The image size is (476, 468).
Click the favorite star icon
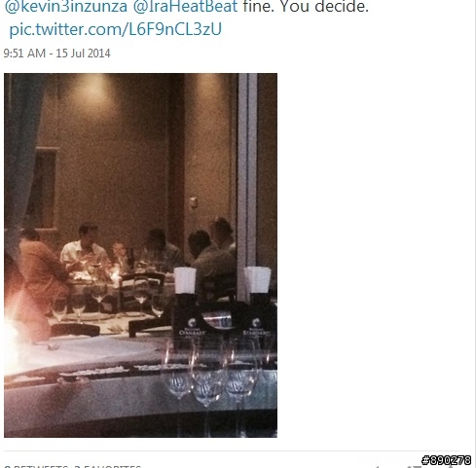(451, 467)
